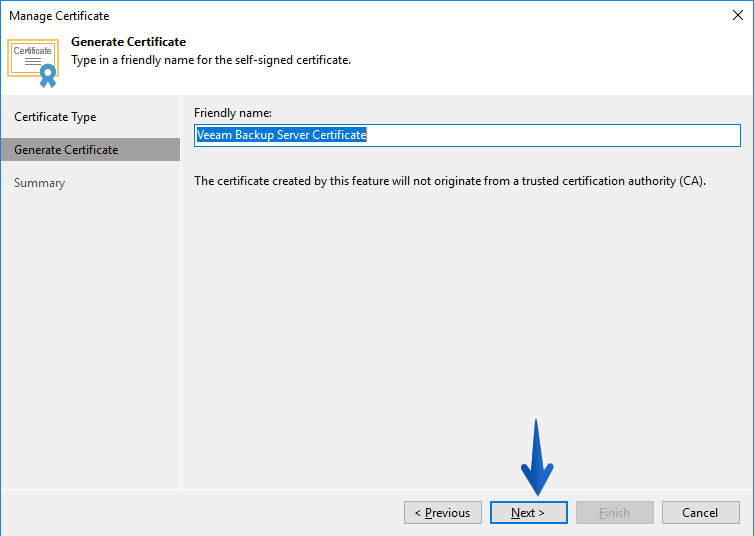This screenshot has width=754, height=536.
Task: Click the 'Manage Certificate' window title
Action: click(x=59, y=16)
